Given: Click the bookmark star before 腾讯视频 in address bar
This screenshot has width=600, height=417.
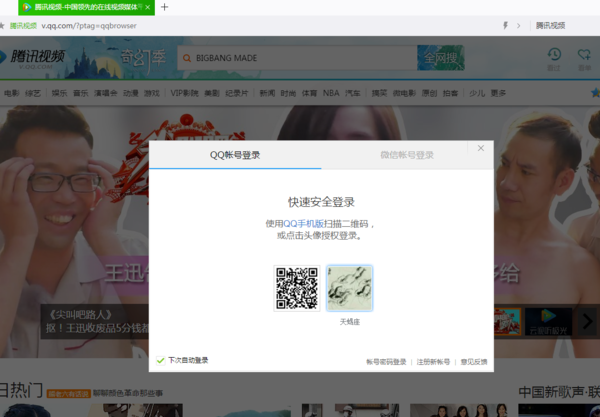Looking at the screenshot, I should tap(2, 26).
